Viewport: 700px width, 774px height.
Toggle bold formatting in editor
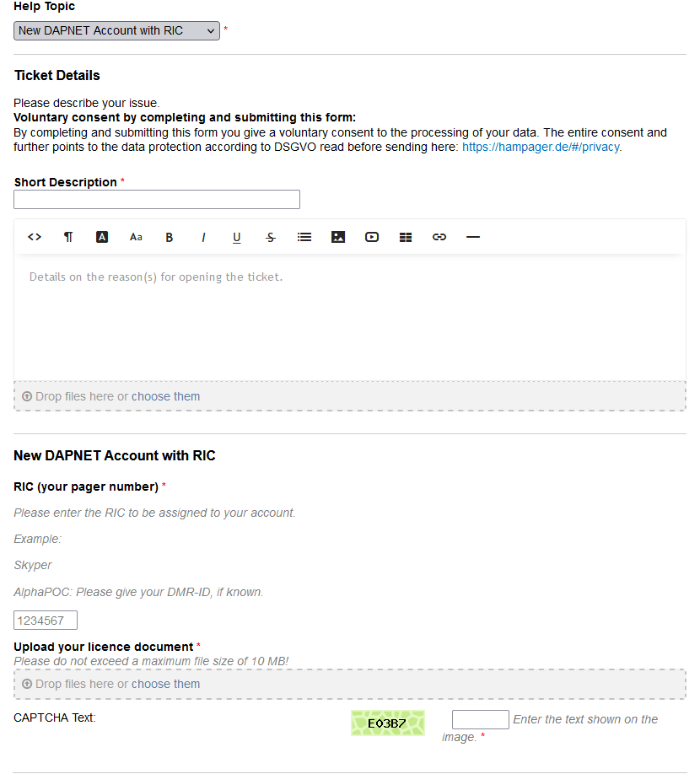[x=170, y=237]
